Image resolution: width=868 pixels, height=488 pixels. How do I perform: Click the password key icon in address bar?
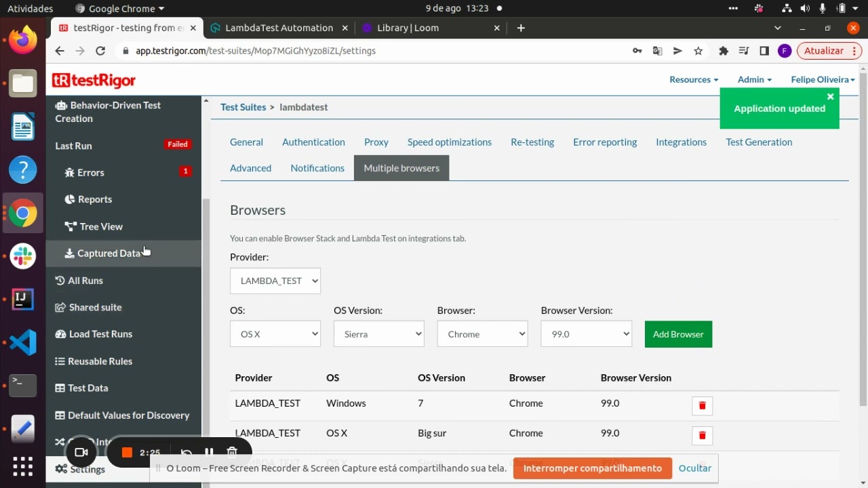637,51
